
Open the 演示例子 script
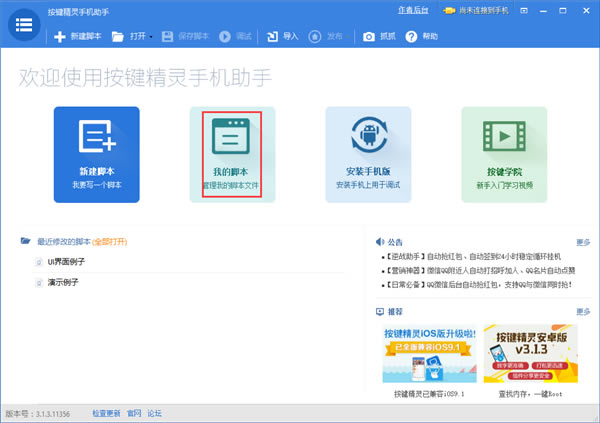[x=62, y=282]
